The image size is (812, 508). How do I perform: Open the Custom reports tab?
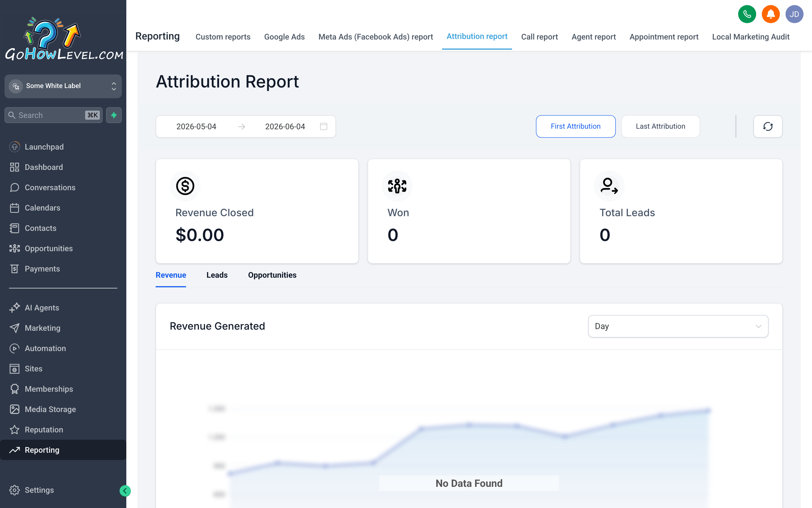pyautogui.click(x=223, y=37)
